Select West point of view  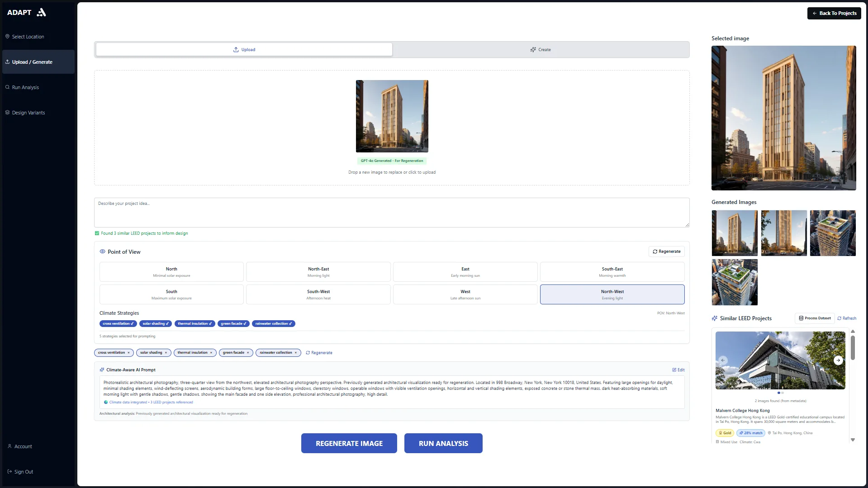[465, 294]
